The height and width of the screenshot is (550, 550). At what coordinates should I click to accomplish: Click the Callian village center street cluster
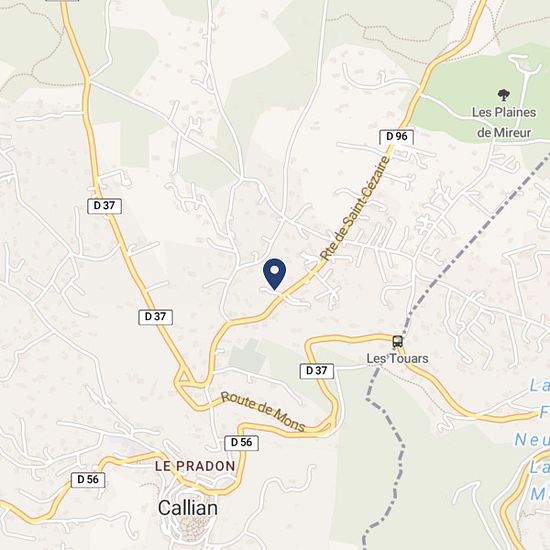190,528
